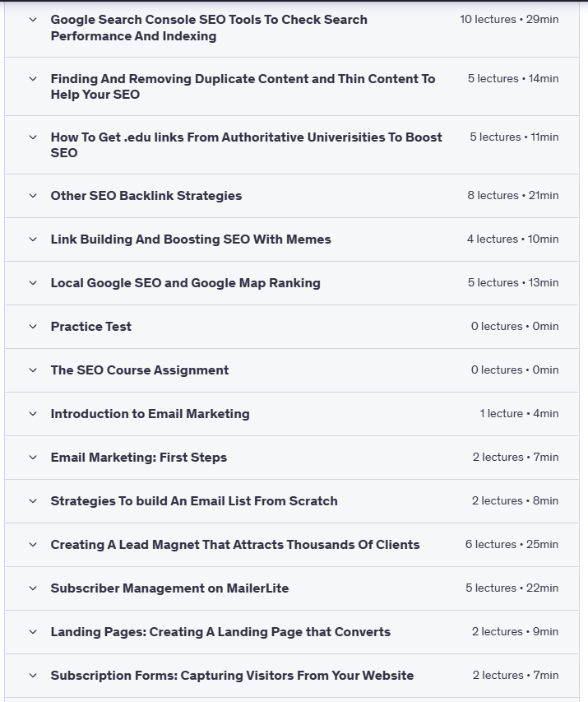Click chevron beside Subscriber Management on MailerLite
The height and width of the screenshot is (702, 588).
pyautogui.click(x=33, y=588)
